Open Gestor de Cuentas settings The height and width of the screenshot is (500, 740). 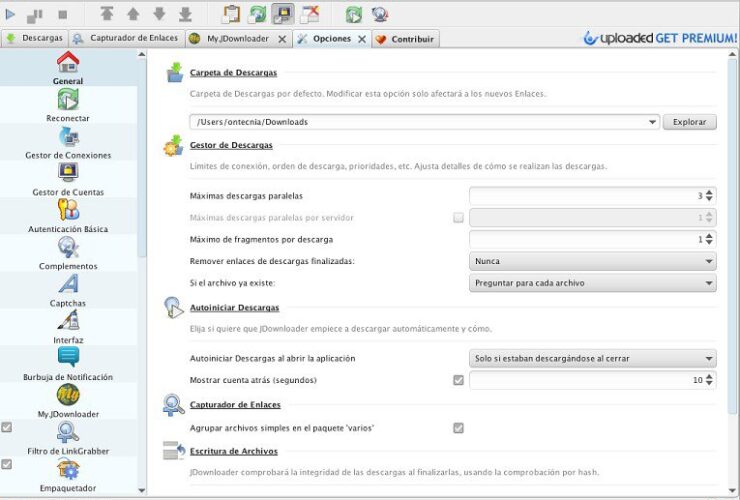[x=68, y=179]
